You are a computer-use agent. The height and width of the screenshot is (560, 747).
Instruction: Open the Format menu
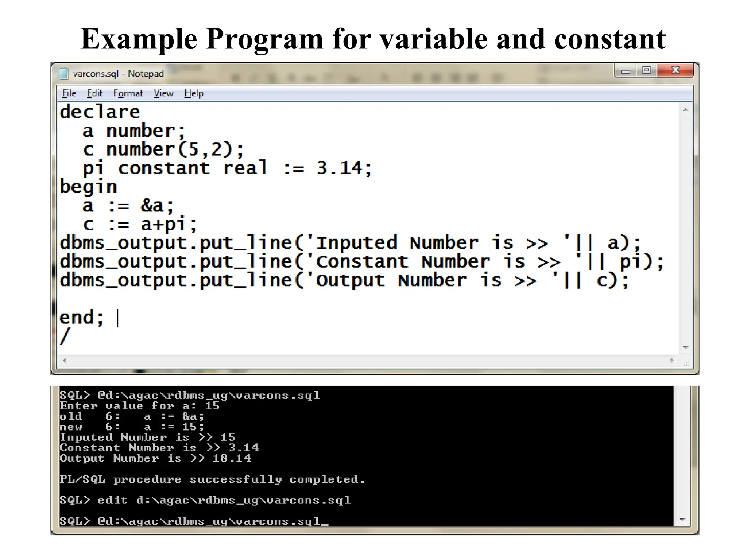pyautogui.click(x=128, y=93)
